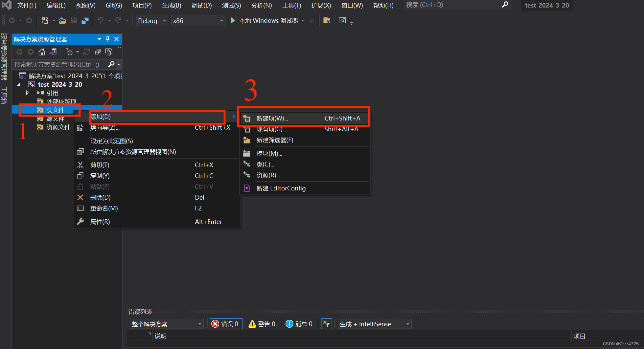Image resolution: width=644 pixels, height=349 pixels.
Task: Click the Live Share window icon in the toolbar
Action: pyautogui.click(x=342, y=20)
